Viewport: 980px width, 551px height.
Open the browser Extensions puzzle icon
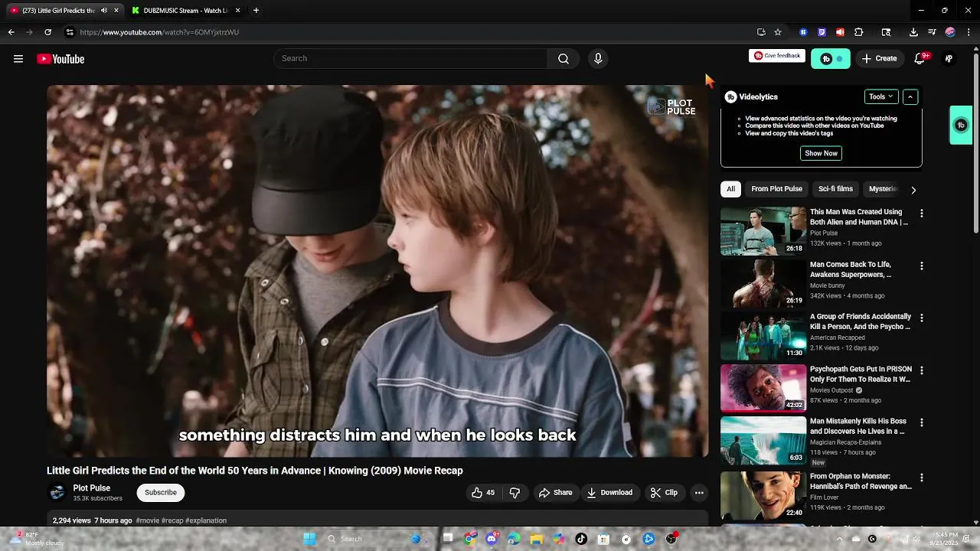tap(858, 32)
